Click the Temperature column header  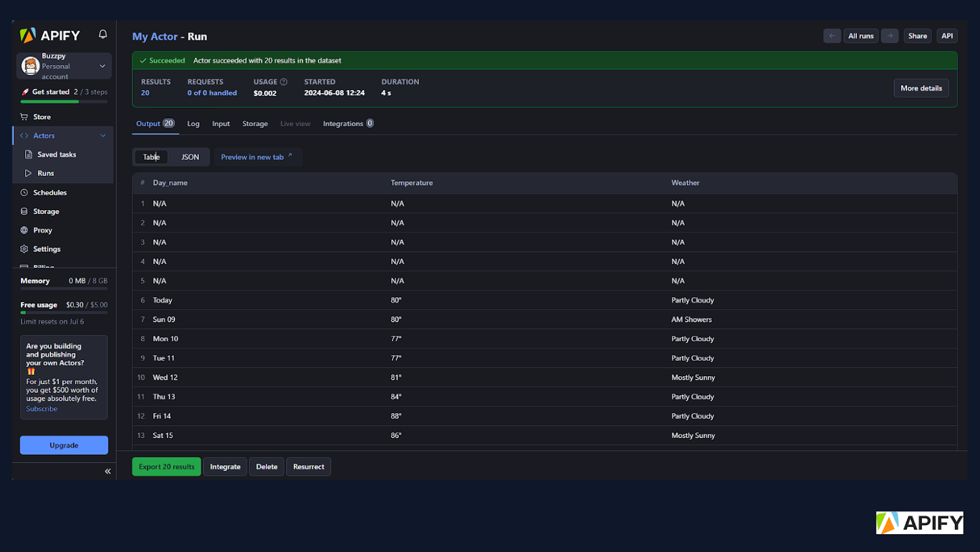click(x=412, y=183)
